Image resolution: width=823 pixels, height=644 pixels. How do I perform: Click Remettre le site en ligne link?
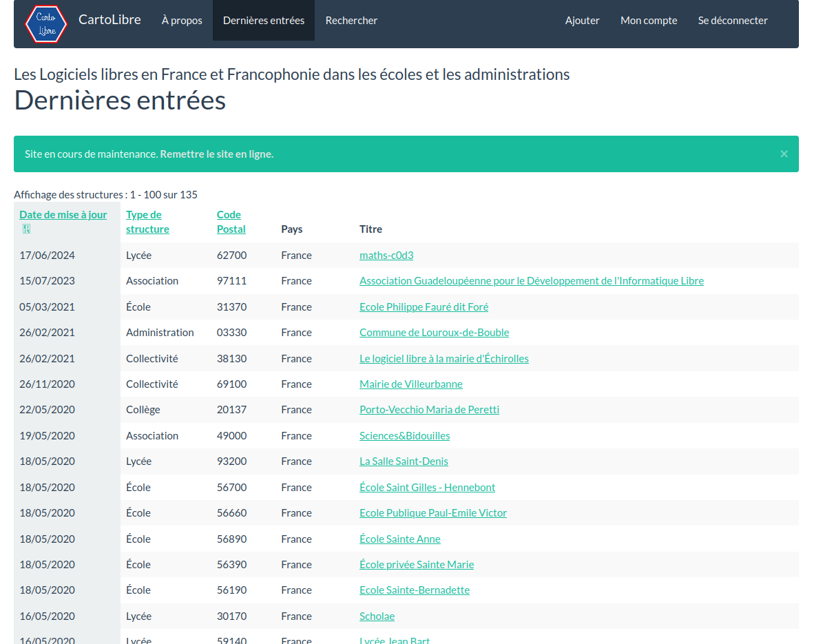point(216,154)
